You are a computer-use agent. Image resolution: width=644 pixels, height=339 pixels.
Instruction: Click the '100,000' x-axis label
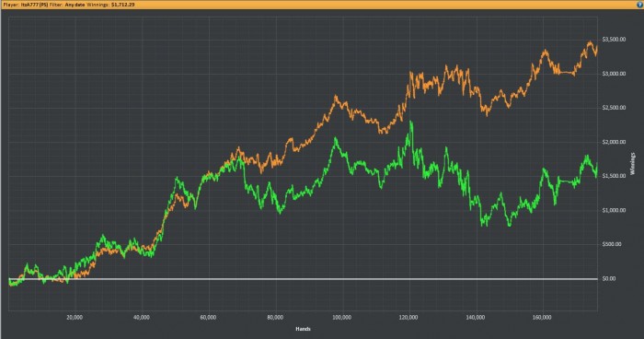341,318
